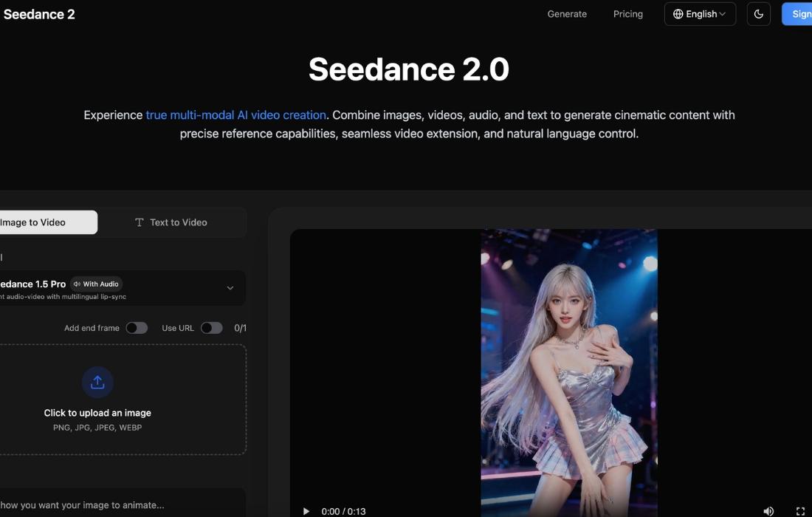Mute the video with the speaker icon
Image resolution: width=812 pixels, height=517 pixels.
[x=768, y=511]
